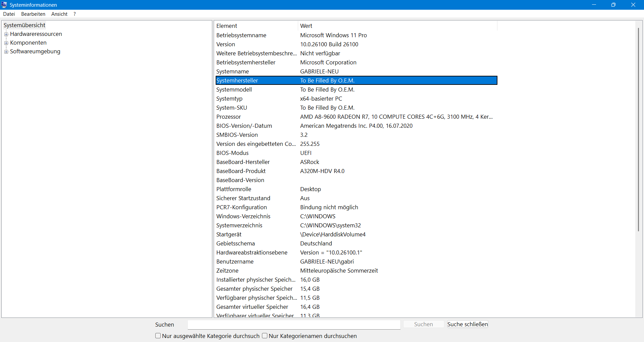Select the Systemhersteller row
The width and height of the screenshot is (644, 342).
click(356, 80)
